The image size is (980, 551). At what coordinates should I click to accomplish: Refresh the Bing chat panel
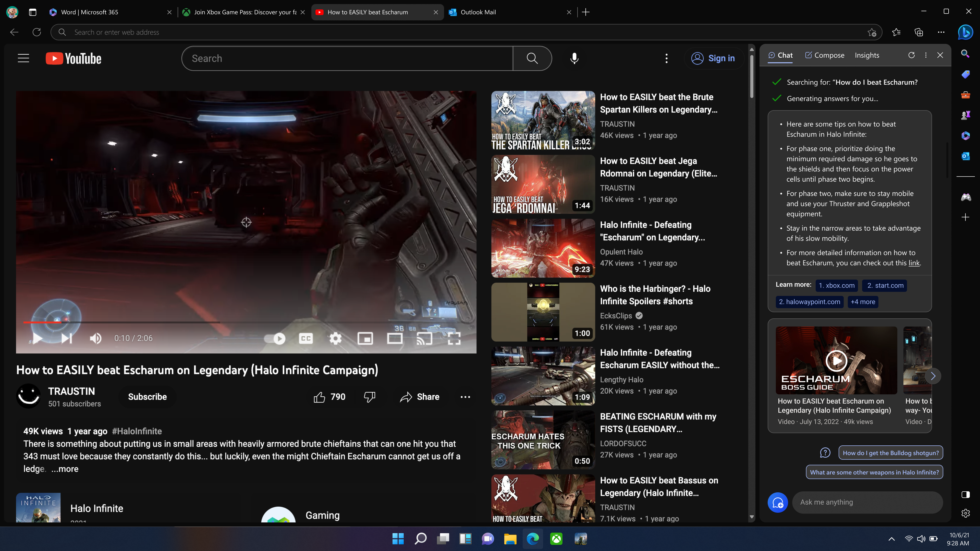click(x=912, y=55)
